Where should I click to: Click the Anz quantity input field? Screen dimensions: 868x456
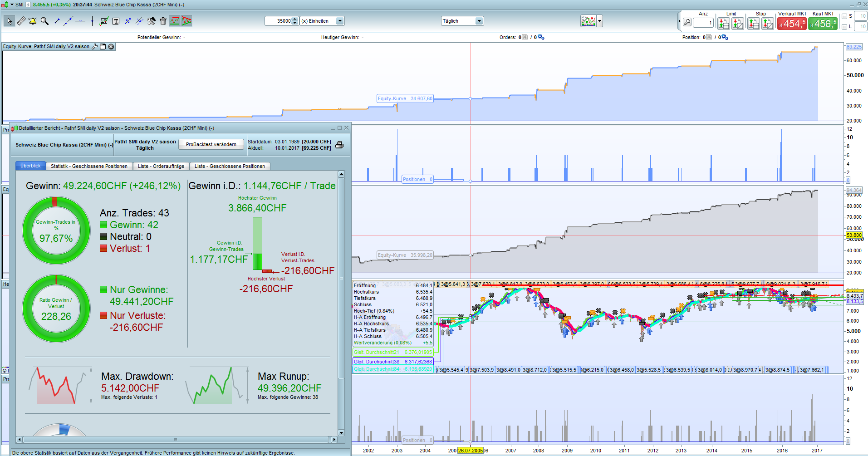(x=703, y=23)
